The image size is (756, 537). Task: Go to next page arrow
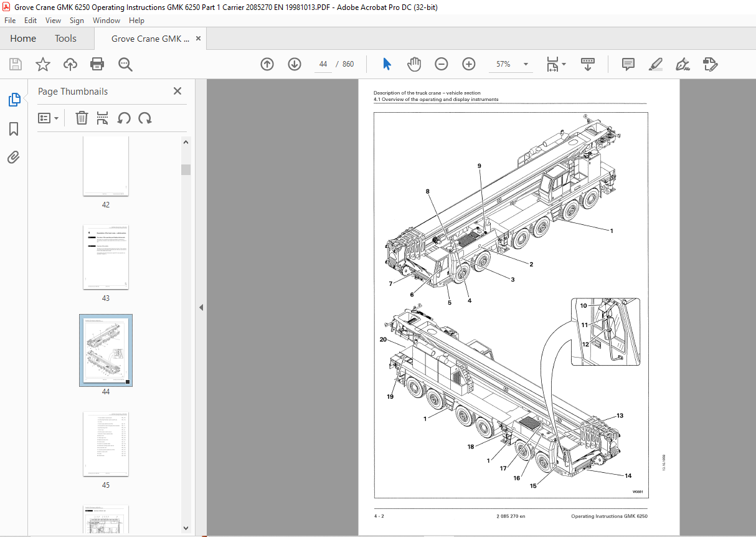point(295,64)
